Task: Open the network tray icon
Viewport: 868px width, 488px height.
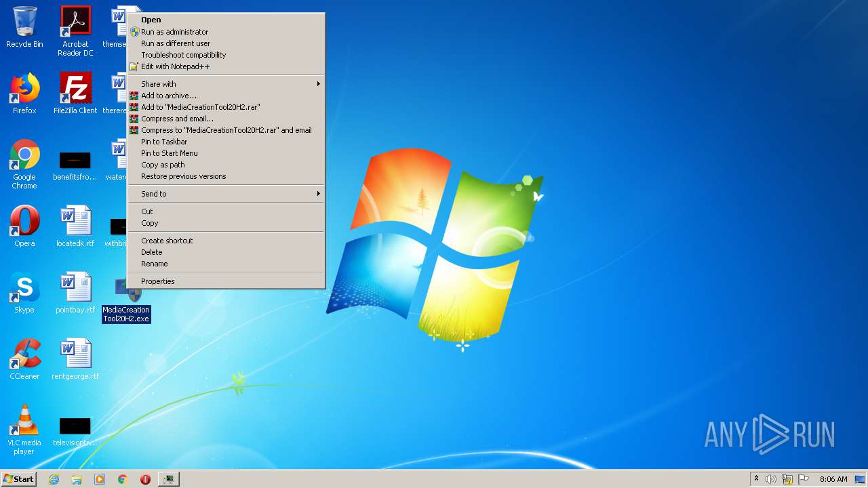Action: [x=787, y=479]
